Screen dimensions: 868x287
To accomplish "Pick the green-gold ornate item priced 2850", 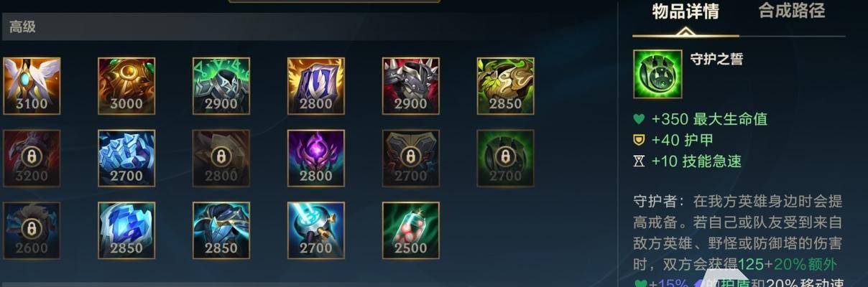I will 506,86.
